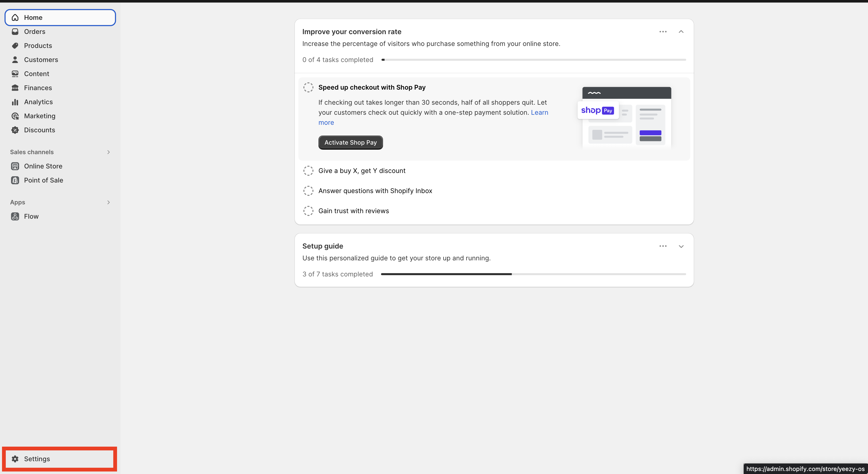Click the Home house icon
The width and height of the screenshot is (868, 474).
tap(15, 18)
